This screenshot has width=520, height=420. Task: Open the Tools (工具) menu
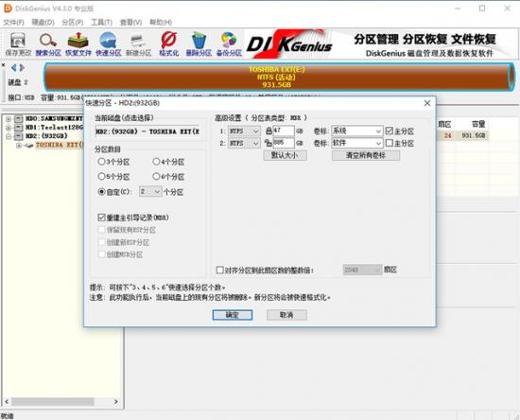[x=101, y=22]
